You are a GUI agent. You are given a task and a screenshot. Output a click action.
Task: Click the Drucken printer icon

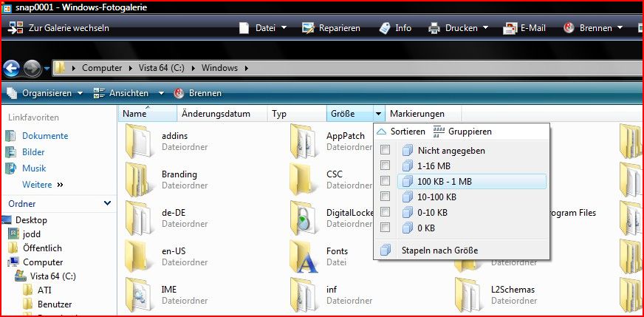point(434,28)
